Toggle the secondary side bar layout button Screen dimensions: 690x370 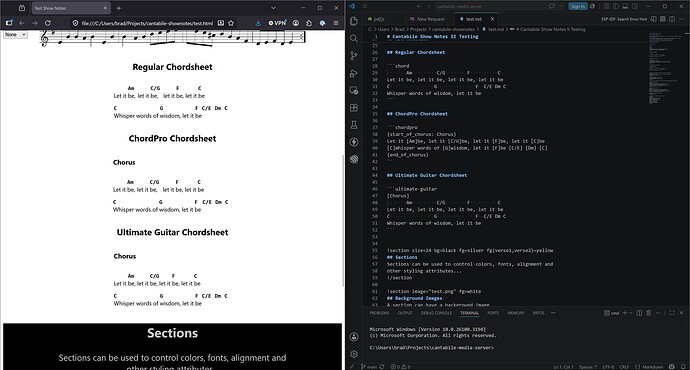point(635,6)
